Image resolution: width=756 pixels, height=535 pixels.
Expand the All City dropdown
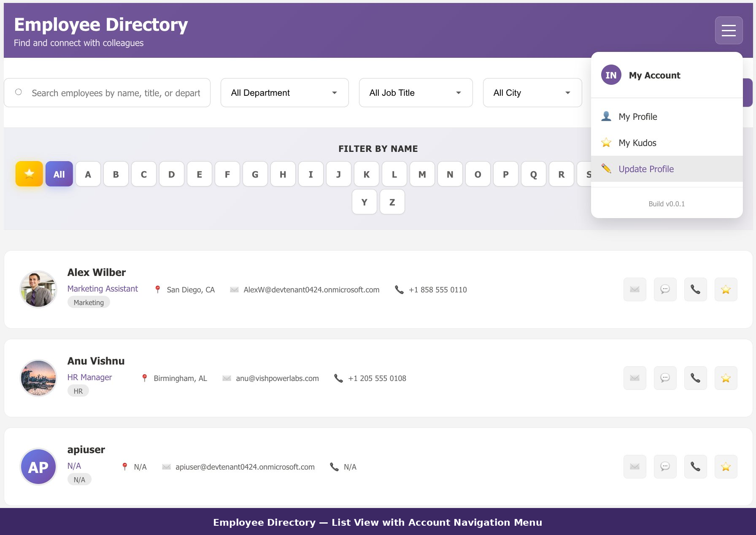tap(532, 93)
